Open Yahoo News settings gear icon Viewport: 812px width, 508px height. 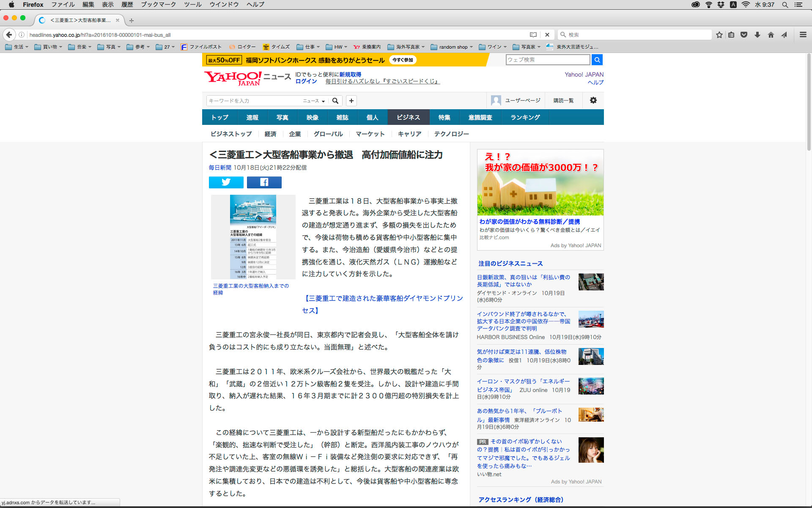tap(593, 100)
